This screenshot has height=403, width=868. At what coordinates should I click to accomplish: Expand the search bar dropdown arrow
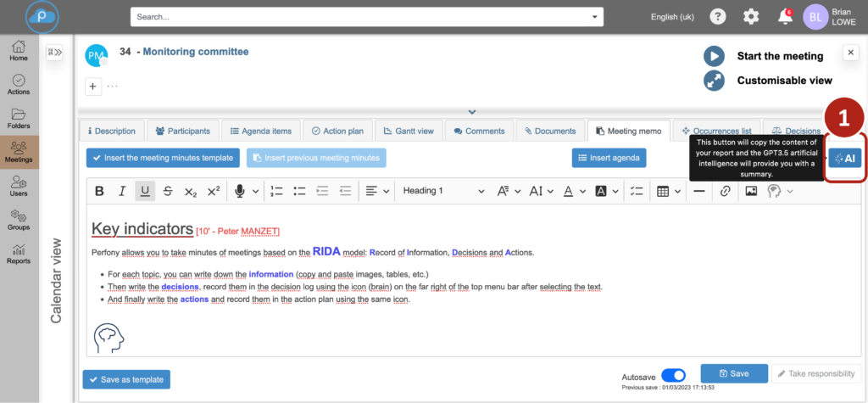[595, 16]
